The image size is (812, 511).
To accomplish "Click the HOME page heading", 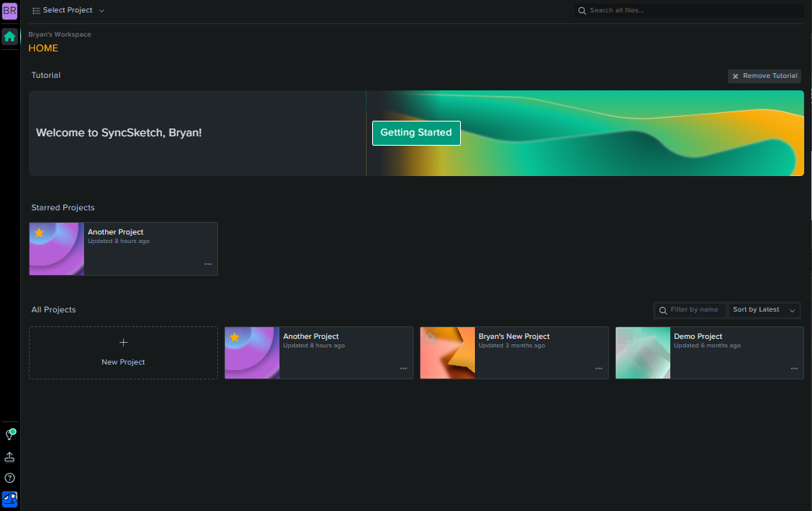I will (x=43, y=48).
